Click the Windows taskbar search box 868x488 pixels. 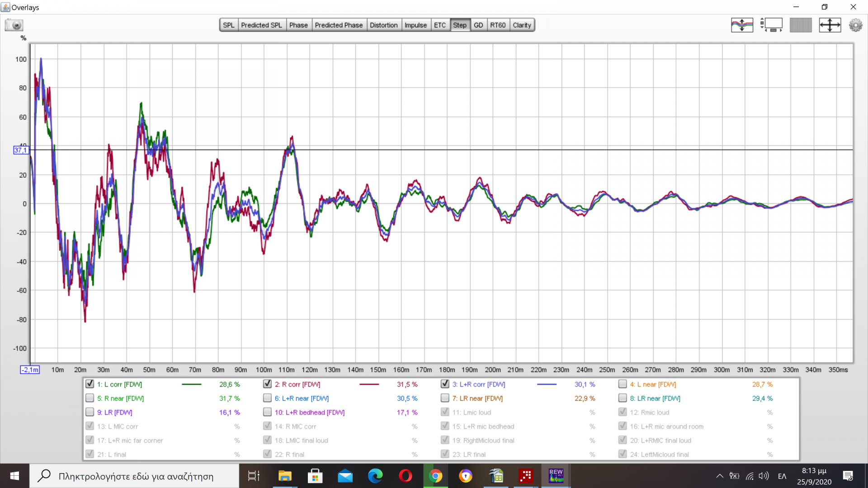click(135, 476)
